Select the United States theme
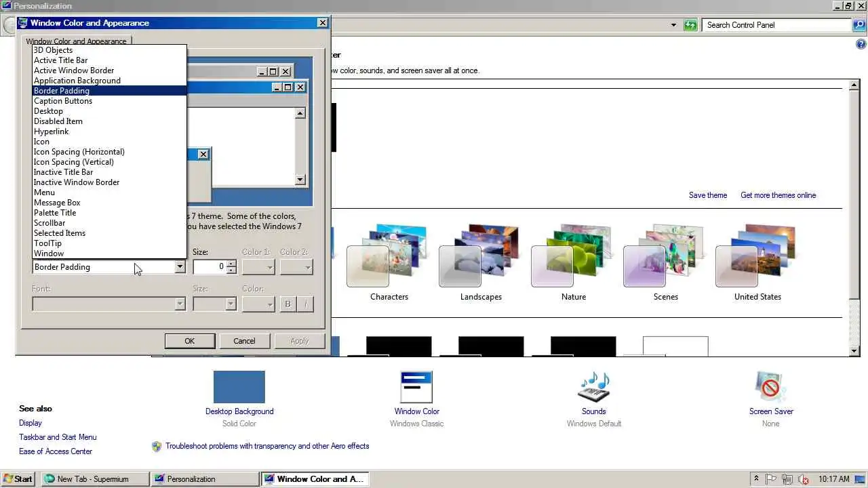This screenshot has width=868, height=488. [757, 263]
